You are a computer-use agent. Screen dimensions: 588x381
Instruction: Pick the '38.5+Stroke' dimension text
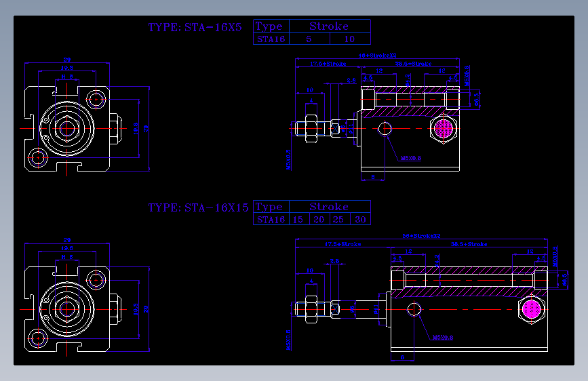coord(469,244)
